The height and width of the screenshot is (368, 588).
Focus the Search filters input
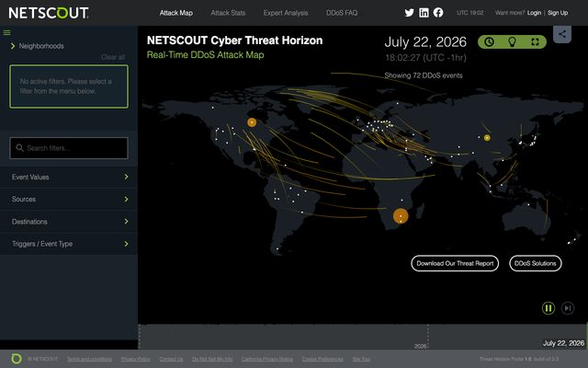(69, 148)
